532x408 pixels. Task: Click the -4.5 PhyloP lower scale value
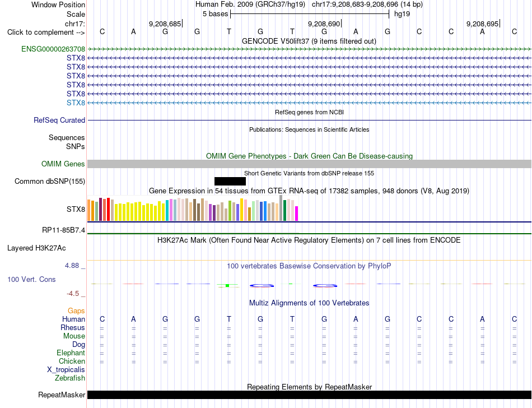(x=73, y=294)
